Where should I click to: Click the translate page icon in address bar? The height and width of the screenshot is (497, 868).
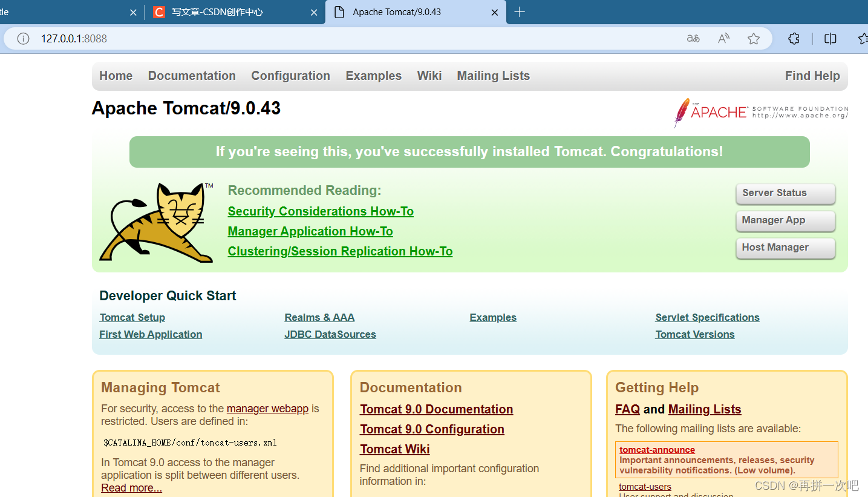[x=693, y=39]
